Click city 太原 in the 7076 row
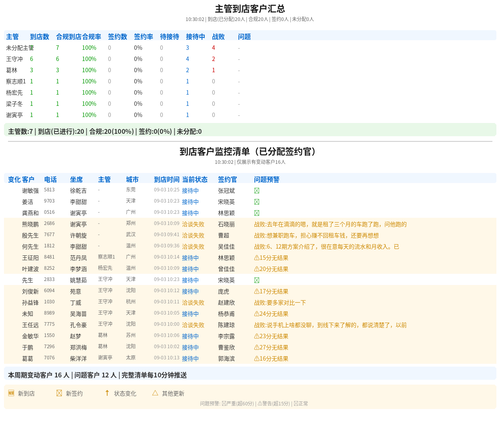 [x=131, y=358]
